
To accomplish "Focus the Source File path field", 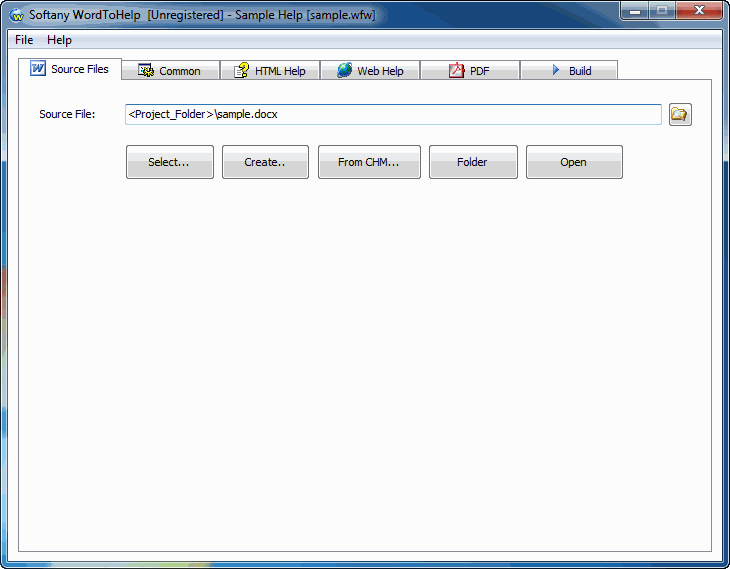I will 393,115.
